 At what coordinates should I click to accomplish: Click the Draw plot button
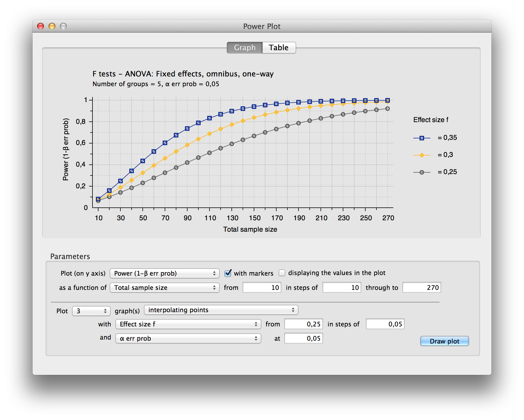[444, 341]
